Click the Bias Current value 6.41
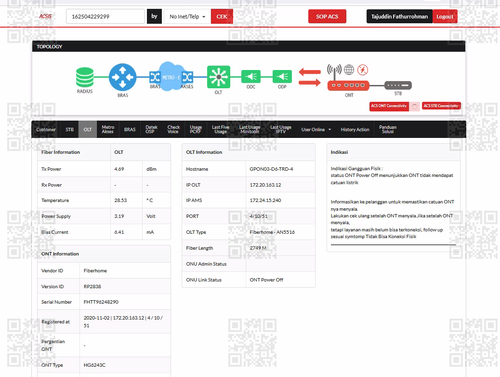This screenshot has width=500, height=377. [x=119, y=232]
